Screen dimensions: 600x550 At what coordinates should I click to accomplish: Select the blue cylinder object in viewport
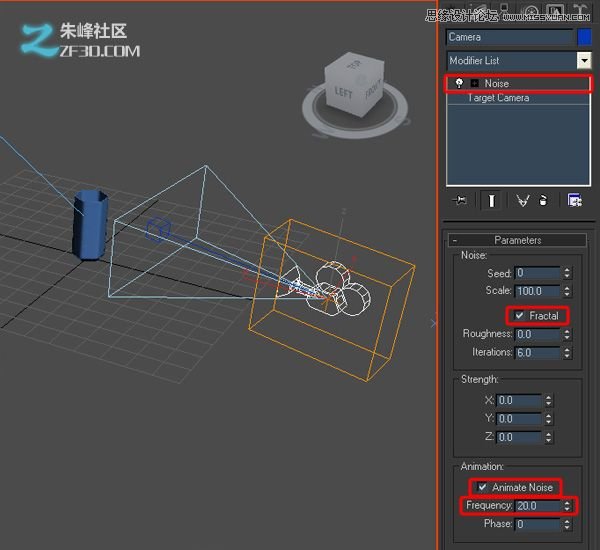91,226
